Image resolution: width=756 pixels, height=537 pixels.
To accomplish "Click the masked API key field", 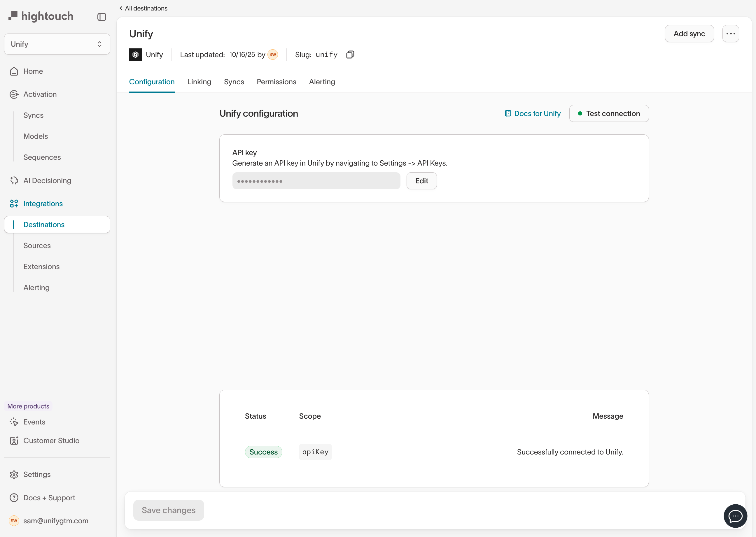I will tap(316, 181).
